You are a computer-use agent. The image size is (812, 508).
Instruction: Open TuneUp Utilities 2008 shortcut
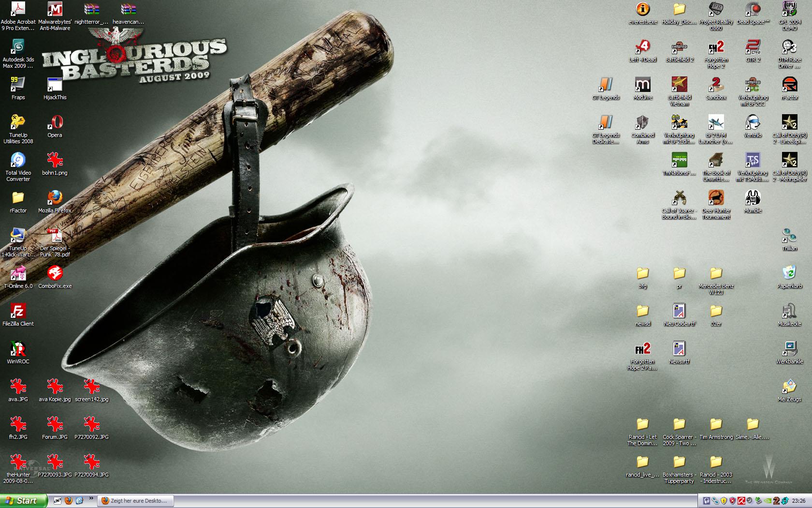[x=18, y=129]
